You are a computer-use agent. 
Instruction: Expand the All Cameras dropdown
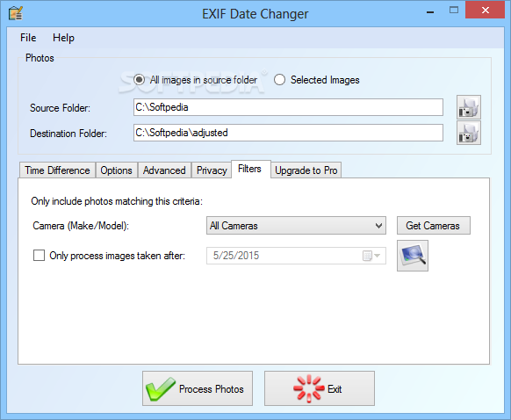tap(296, 225)
